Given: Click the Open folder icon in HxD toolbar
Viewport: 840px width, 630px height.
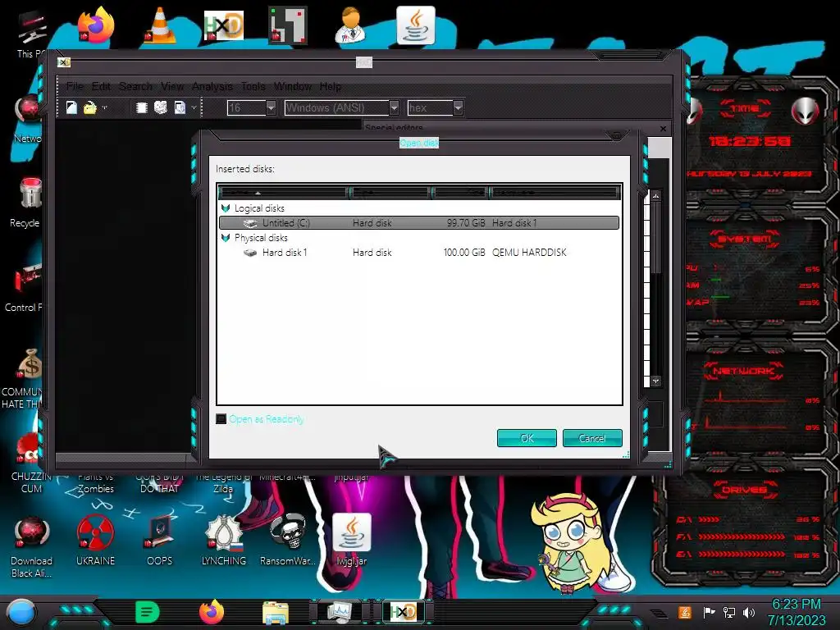Looking at the screenshot, I should click(x=89, y=107).
